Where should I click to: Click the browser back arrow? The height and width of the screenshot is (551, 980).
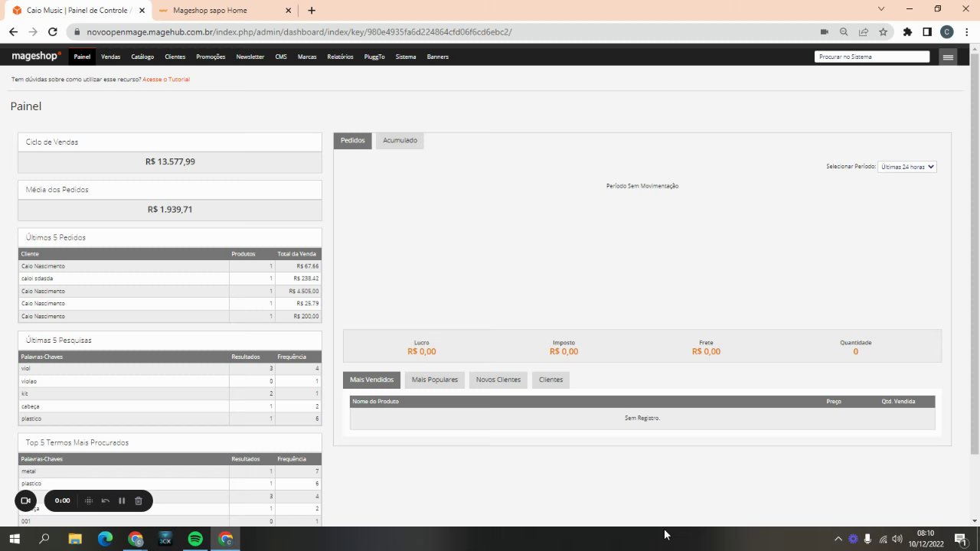13,32
